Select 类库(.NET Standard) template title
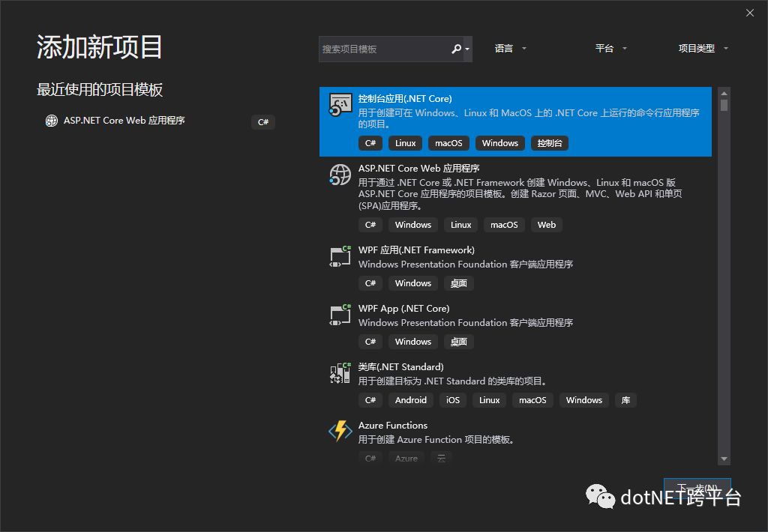This screenshot has height=532, width=768. (x=400, y=367)
